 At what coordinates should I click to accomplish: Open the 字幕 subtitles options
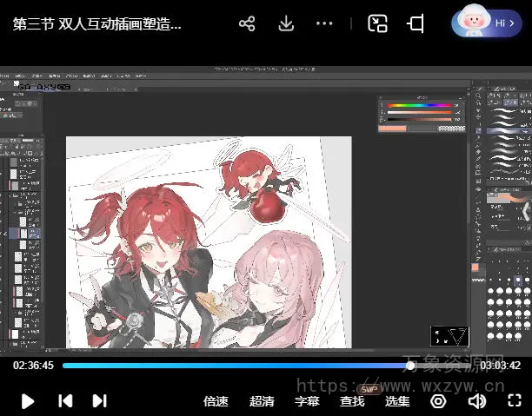pos(307,401)
